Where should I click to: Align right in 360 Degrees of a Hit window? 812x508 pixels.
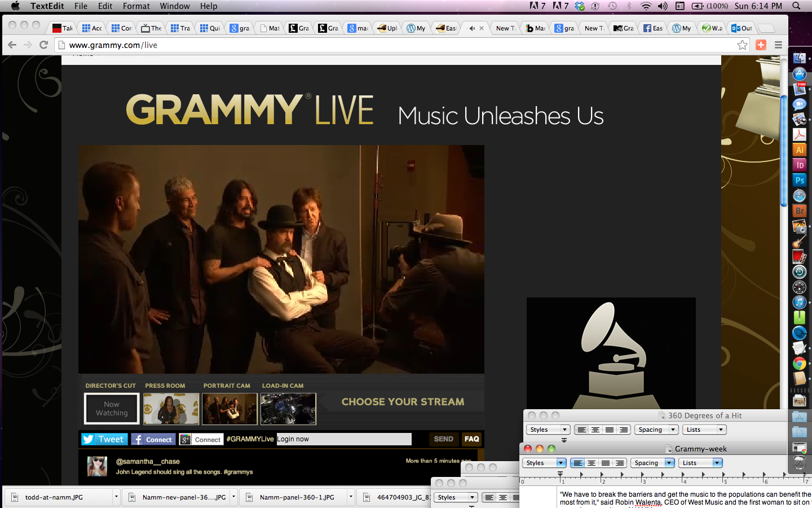point(623,430)
